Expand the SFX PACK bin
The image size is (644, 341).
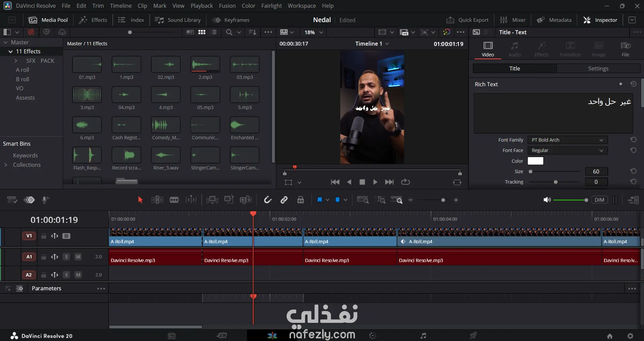[15, 61]
